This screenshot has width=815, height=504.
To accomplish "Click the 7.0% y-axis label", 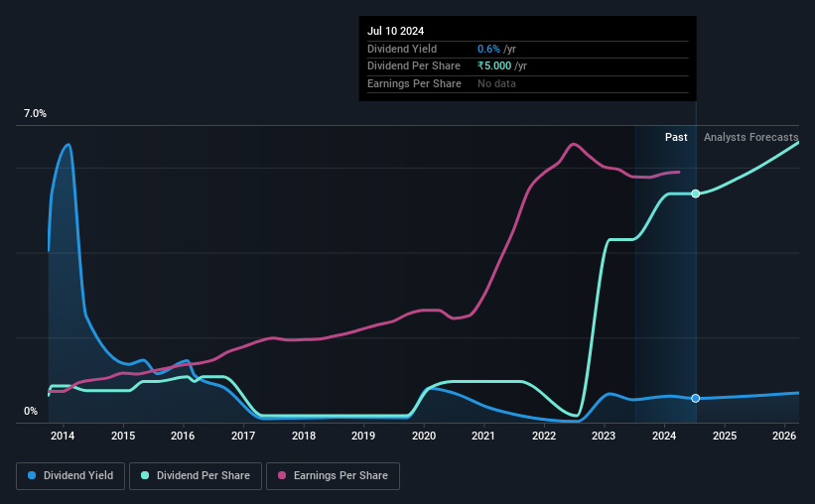I will pos(35,113).
